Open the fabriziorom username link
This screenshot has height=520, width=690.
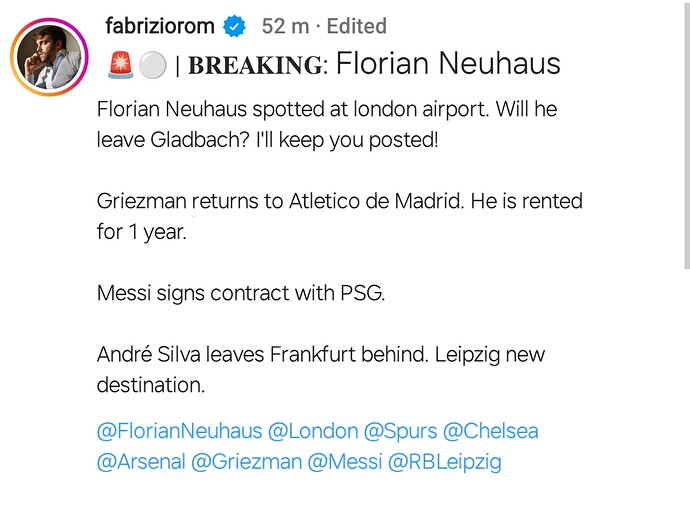tap(160, 26)
